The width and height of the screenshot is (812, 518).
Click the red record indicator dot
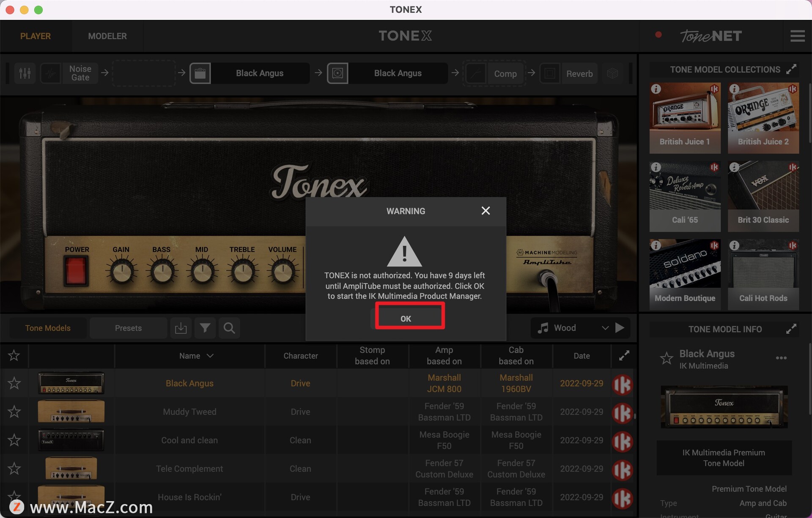[x=658, y=35]
